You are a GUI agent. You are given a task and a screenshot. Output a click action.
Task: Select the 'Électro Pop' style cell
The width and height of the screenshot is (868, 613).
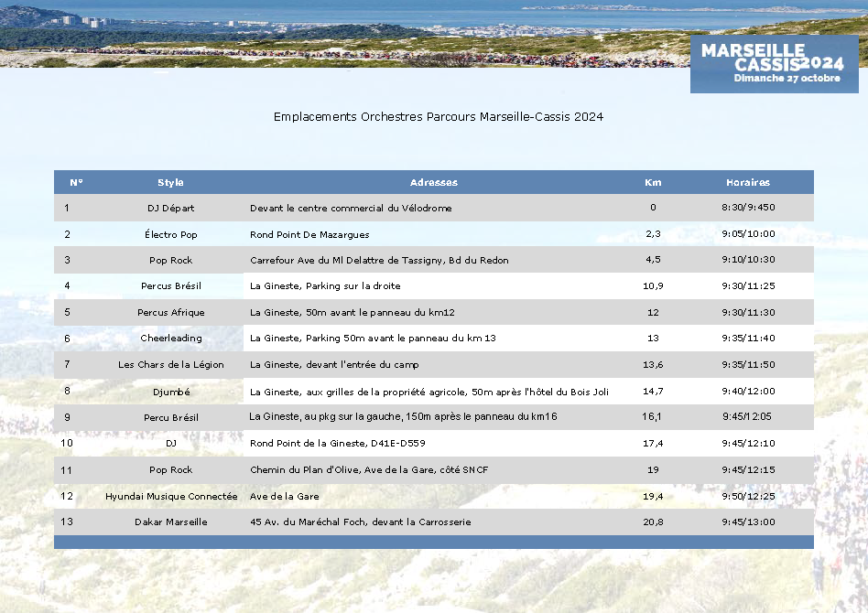tap(170, 234)
